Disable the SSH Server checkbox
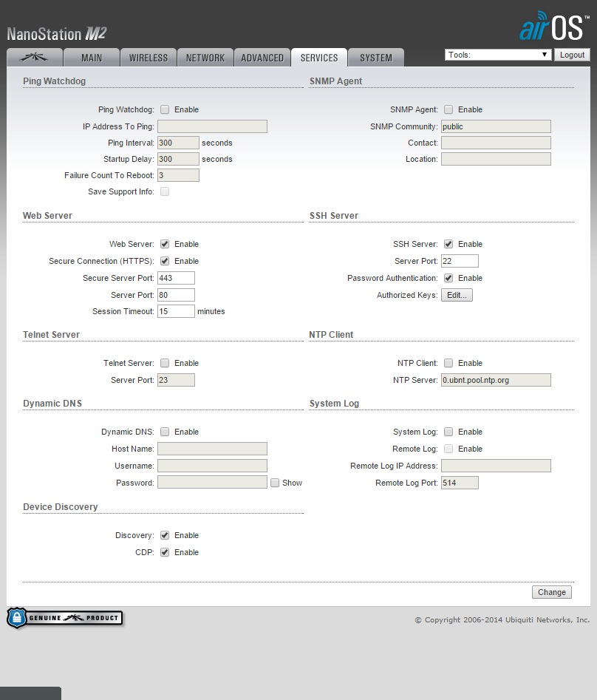This screenshot has width=597, height=700. [x=448, y=244]
